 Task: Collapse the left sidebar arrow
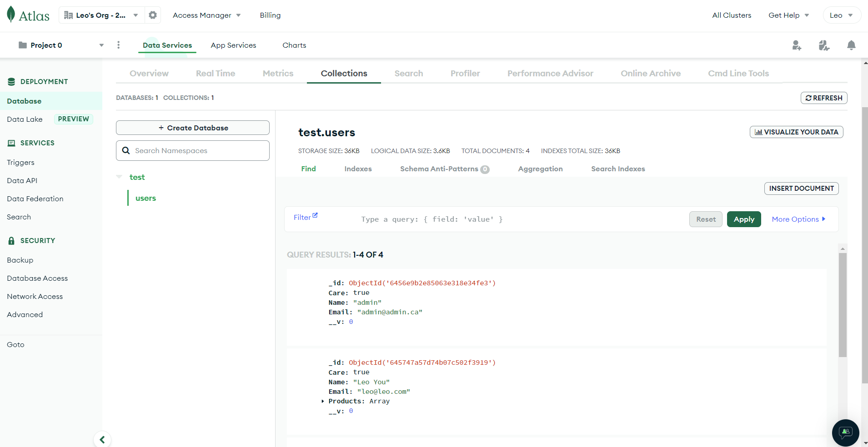pos(102,439)
